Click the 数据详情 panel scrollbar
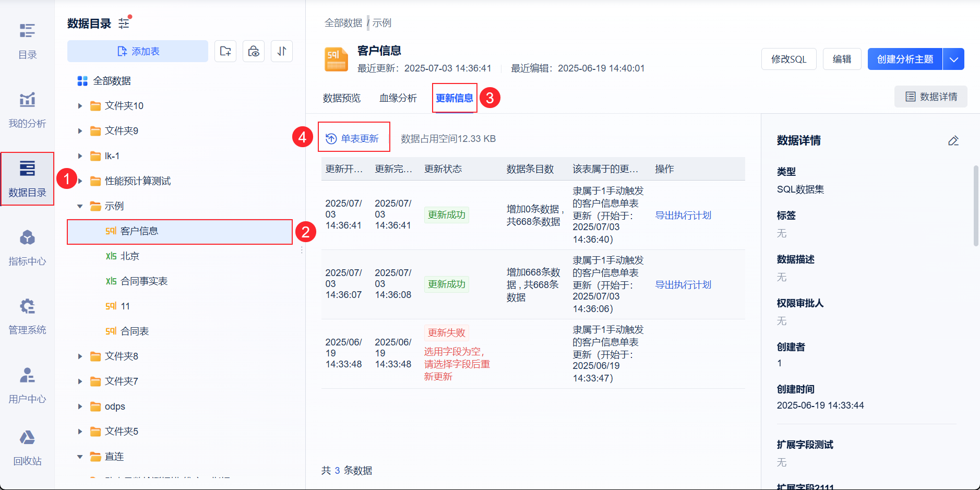The image size is (980, 490). 976,206
